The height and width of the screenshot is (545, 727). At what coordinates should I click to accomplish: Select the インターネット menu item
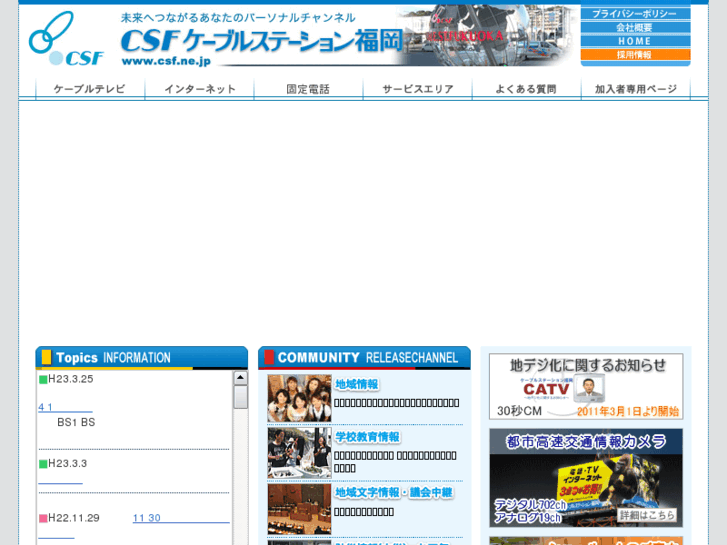pos(200,89)
